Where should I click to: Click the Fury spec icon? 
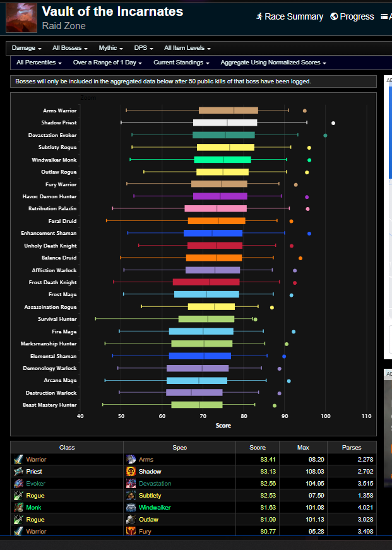pos(131,530)
